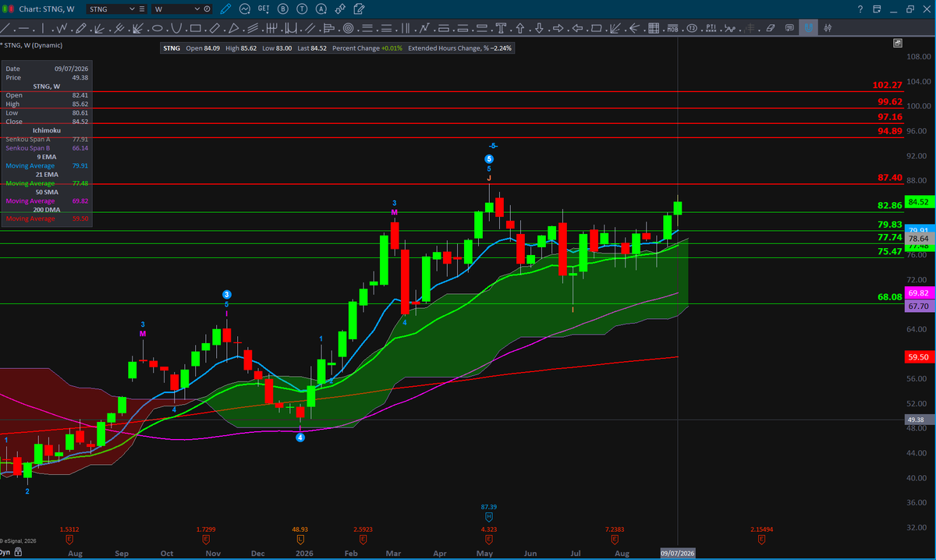
Task: Select the pencil drawing icon in header
Action: point(225,9)
